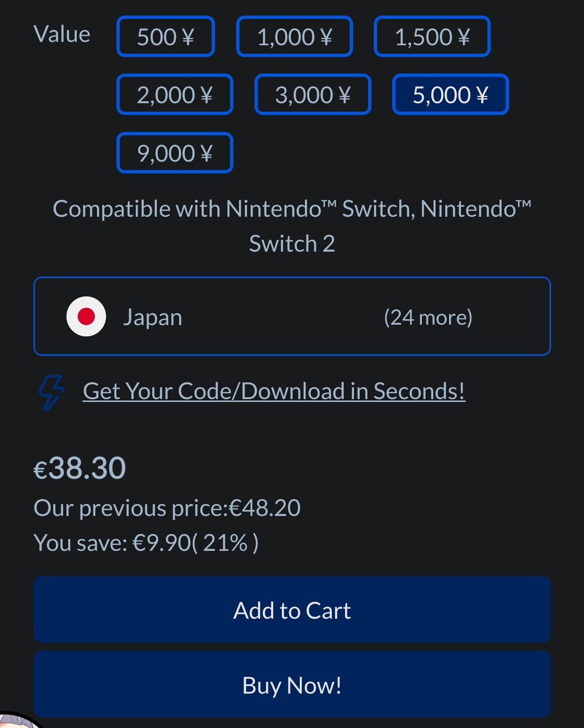Screen dimensions: 584x728
Task: Click the previous price €48.20 text
Action: click(x=167, y=508)
